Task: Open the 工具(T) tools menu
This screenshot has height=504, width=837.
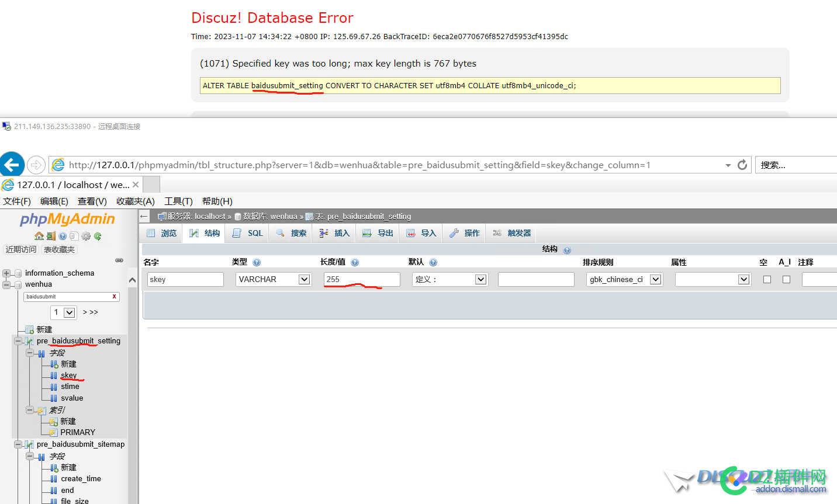Action: pos(178,201)
